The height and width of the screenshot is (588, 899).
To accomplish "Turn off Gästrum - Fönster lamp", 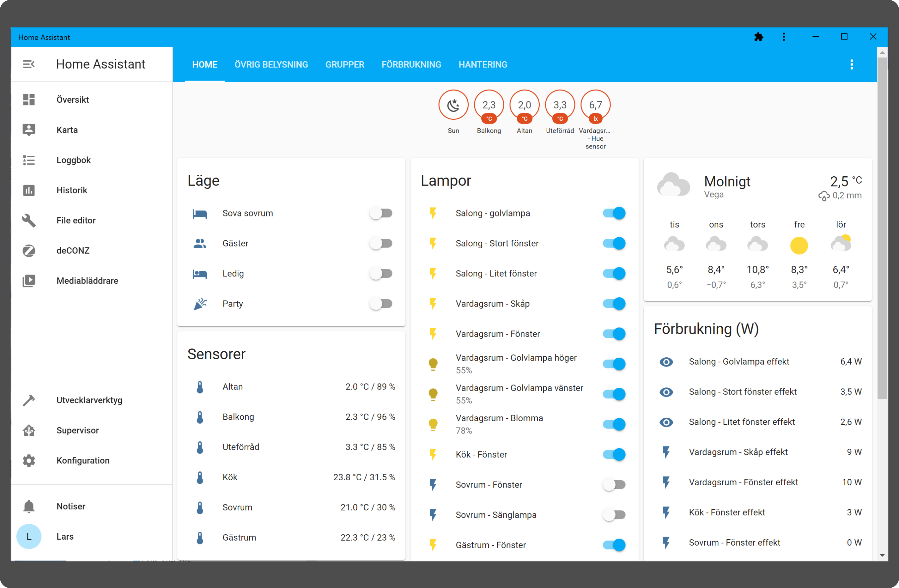I will pyautogui.click(x=614, y=545).
